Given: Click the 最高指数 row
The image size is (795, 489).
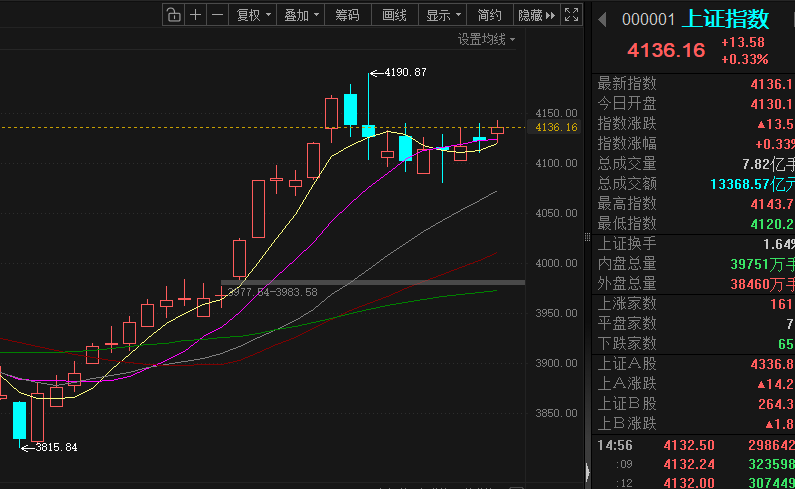Looking at the screenshot, I should point(695,203).
